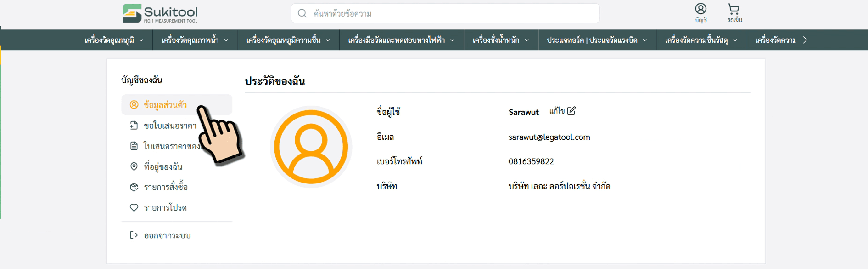The width and height of the screenshot is (868, 269).
Task: Focus the search text field
Action: [445, 13]
